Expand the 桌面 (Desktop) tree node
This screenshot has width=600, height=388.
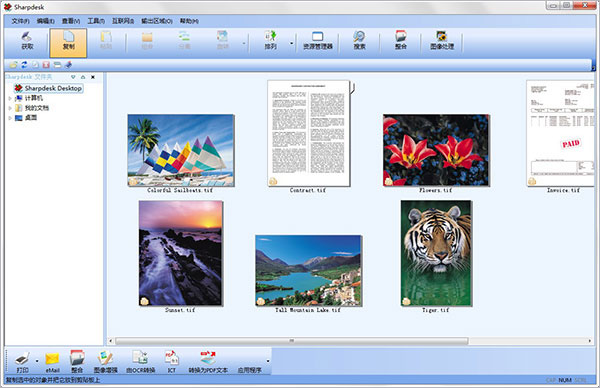[10, 118]
